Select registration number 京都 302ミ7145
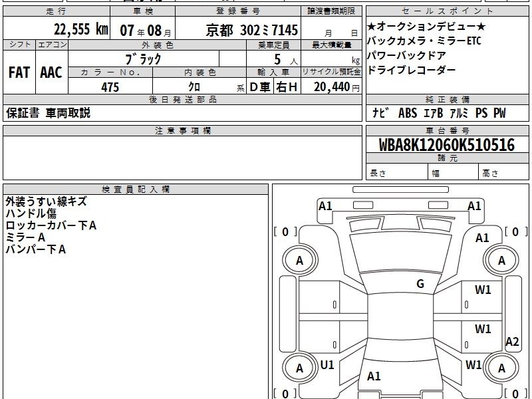This screenshot has height=399, width=532. click(252, 31)
